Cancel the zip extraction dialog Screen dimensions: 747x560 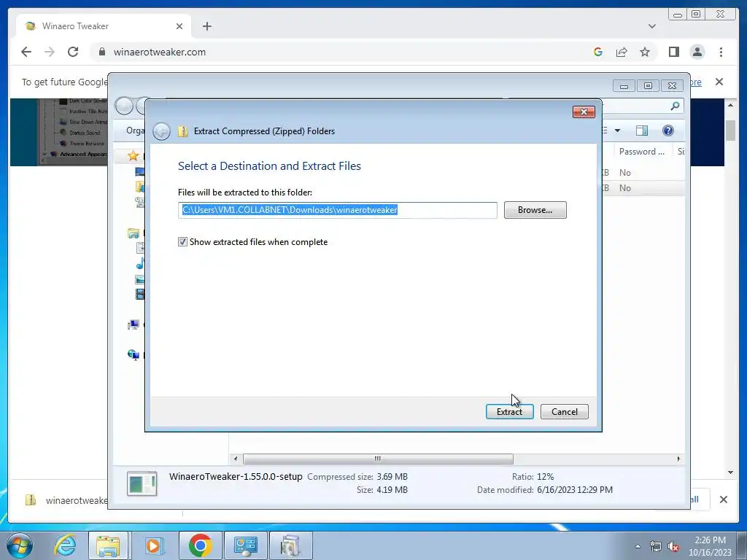point(564,411)
